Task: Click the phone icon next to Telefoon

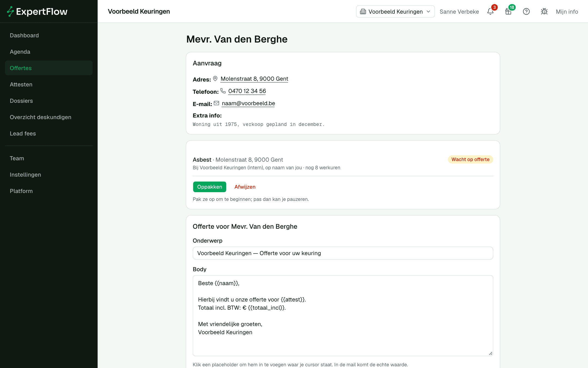Action: (x=223, y=91)
